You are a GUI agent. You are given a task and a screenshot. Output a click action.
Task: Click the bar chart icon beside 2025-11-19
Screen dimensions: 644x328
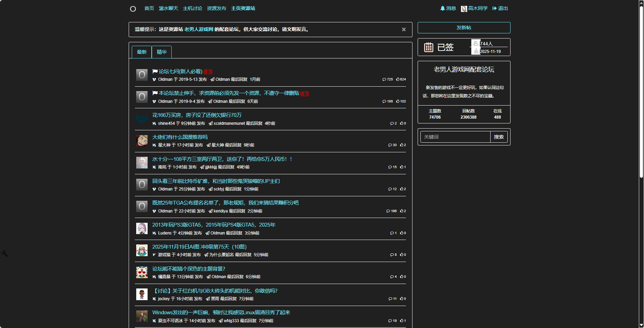coord(476,51)
